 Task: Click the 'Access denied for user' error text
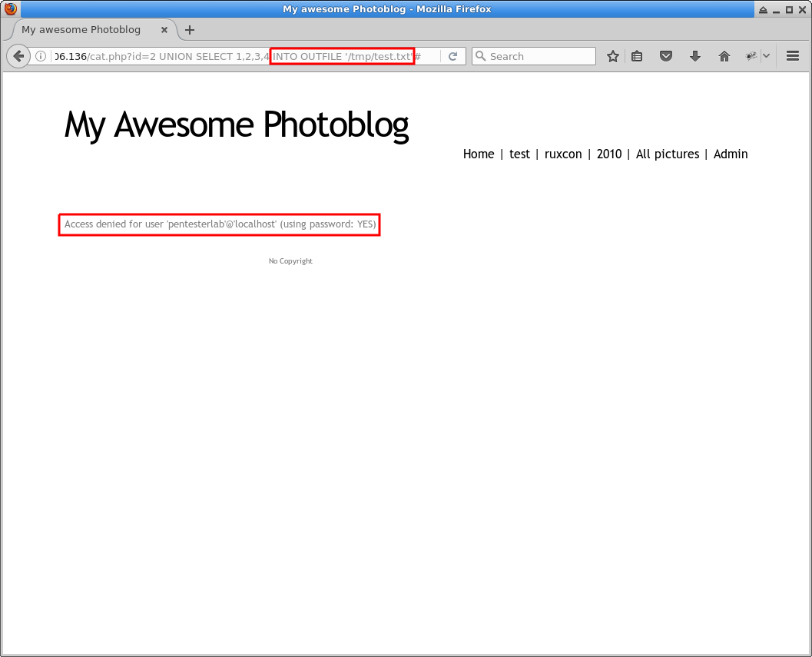coord(220,224)
